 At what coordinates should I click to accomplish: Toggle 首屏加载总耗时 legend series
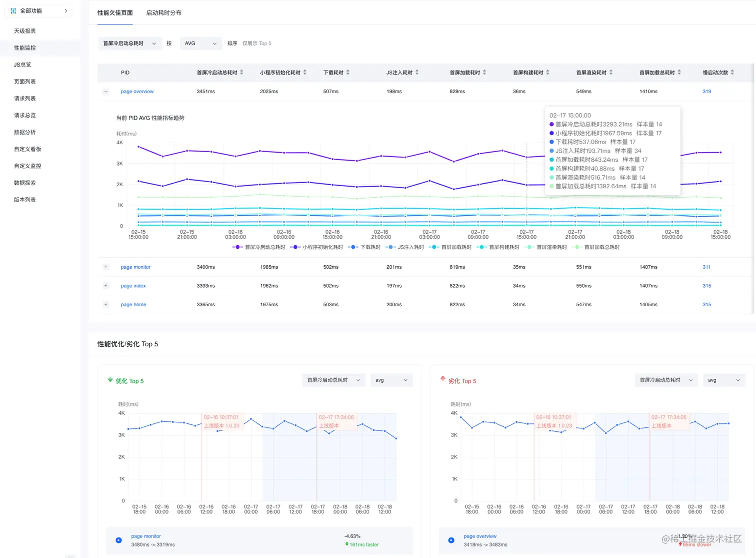click(595, 247)
